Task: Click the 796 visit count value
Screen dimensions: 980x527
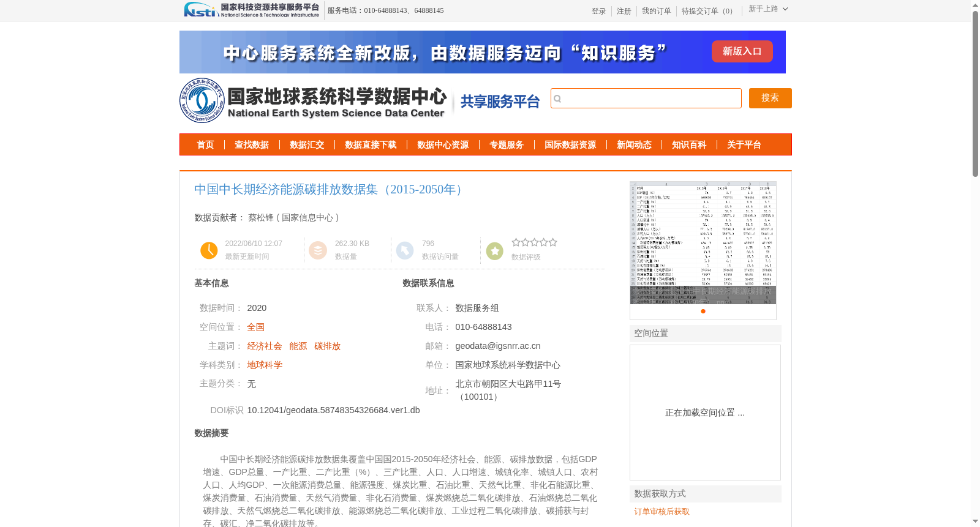Action: coord(428,244)
